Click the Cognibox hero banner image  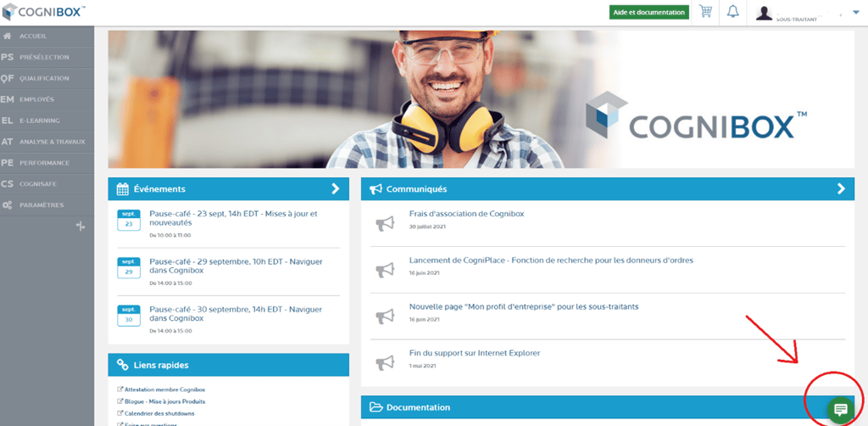point(481,99)
